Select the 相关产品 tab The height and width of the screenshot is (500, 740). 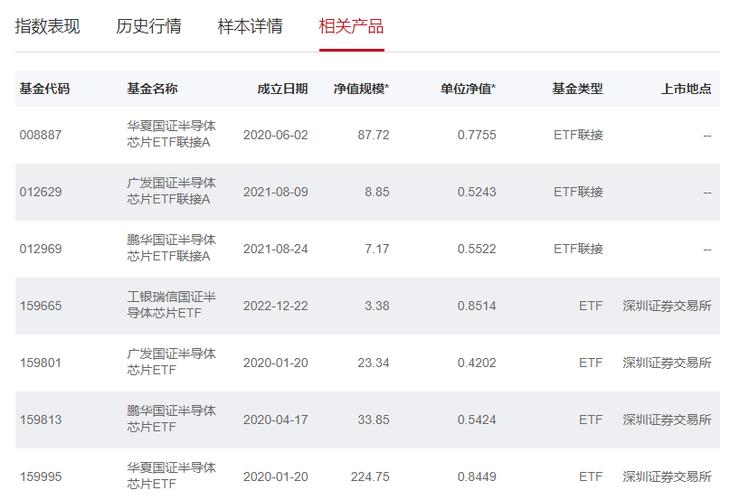352,26
